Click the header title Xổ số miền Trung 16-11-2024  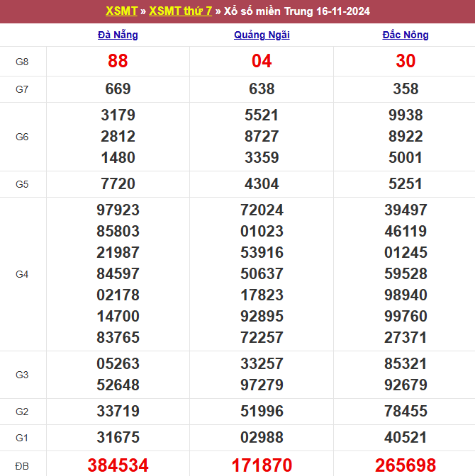tap(297, 11)
